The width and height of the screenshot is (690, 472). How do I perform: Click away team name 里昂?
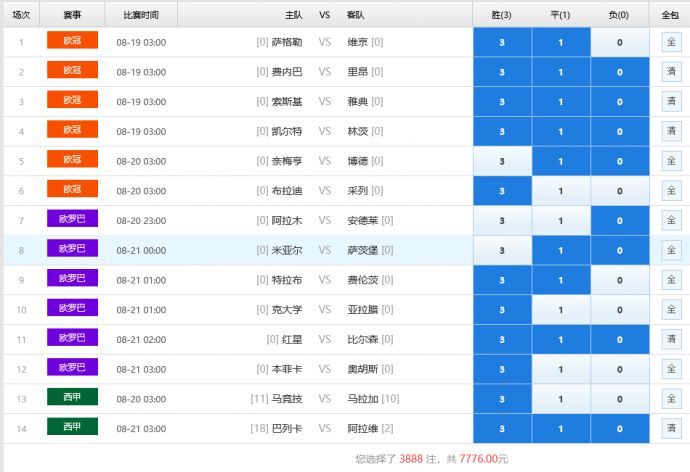click(x=357, y=72)
